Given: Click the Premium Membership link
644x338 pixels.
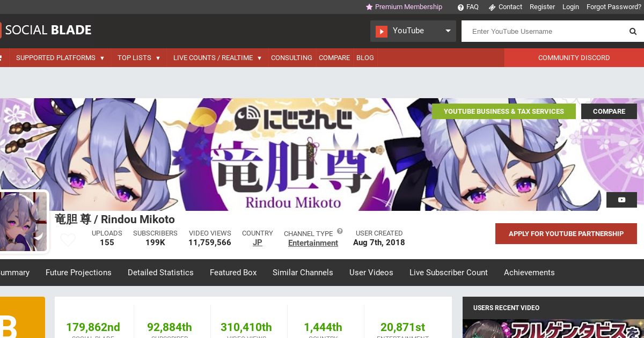Looking at the screenshot, I should (408, 7).
